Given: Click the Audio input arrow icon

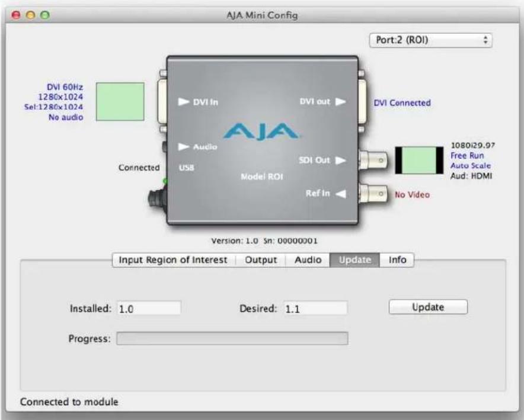Looking at the screenshot, I should click(x=184, y=146).
